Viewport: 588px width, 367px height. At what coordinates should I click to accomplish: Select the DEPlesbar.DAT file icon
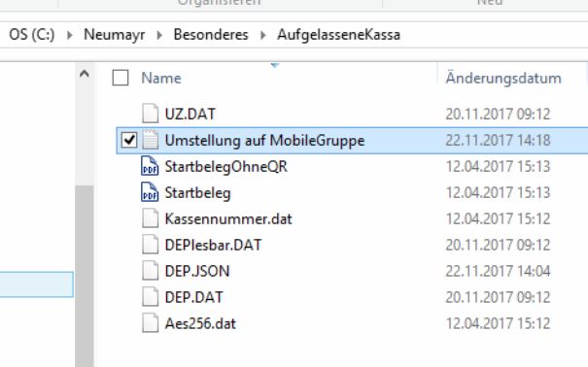[150, 245]
